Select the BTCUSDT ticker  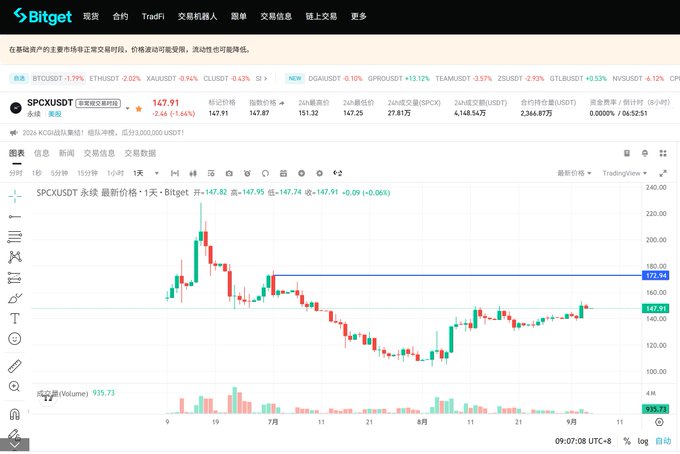[x=58, y=78]
